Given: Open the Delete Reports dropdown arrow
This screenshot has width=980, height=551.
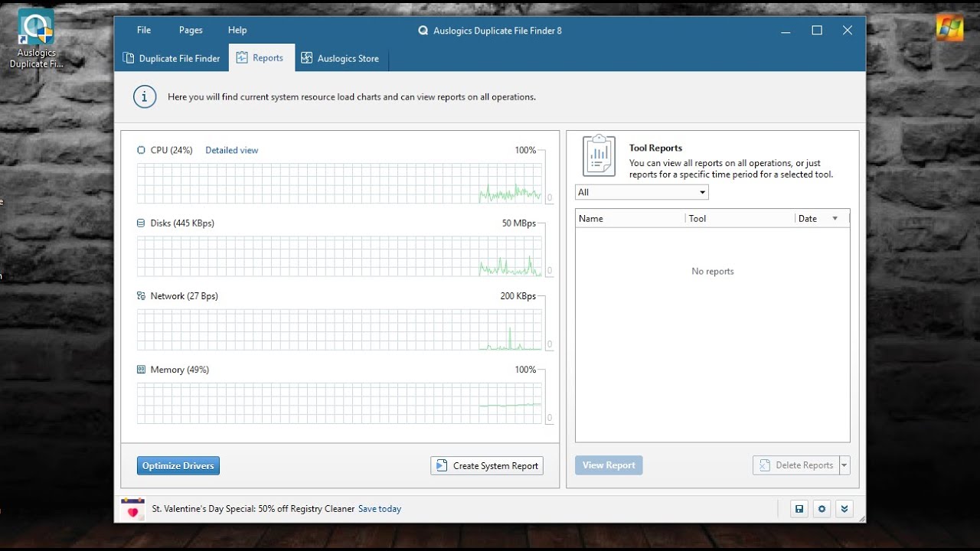Looking at the screenshot, I should tap(845, 465).
